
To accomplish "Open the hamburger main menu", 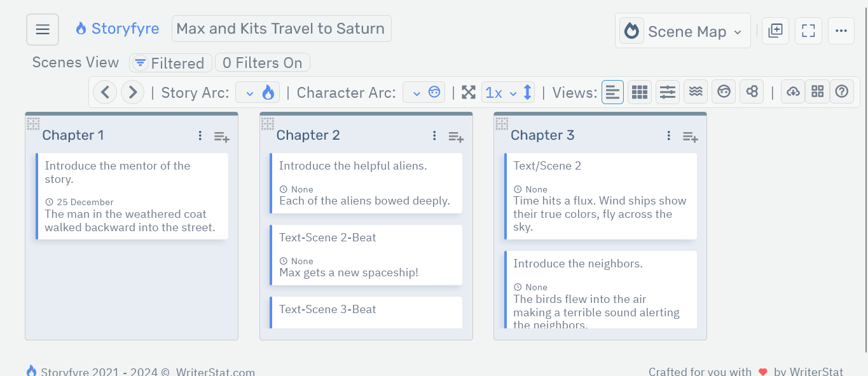I will click(43, 30).
